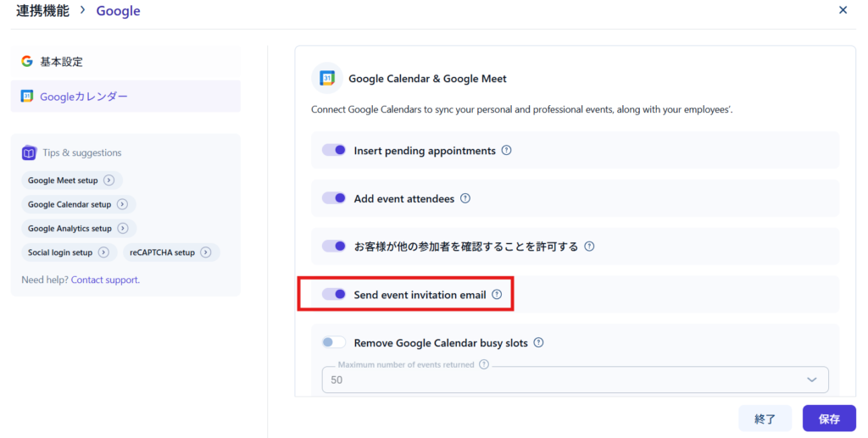868x438 pixels.
Task: Turn off Add event attendees switch
Action: pos(334,198)
